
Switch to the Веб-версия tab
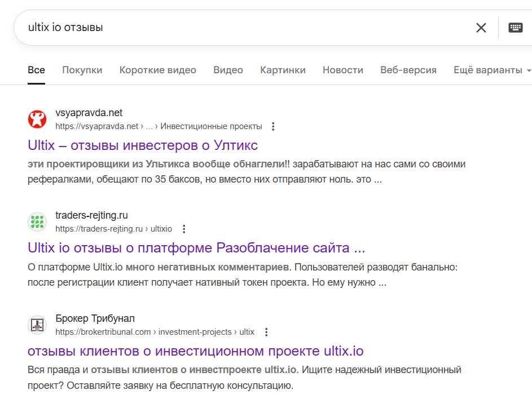(x=408, y=70)
